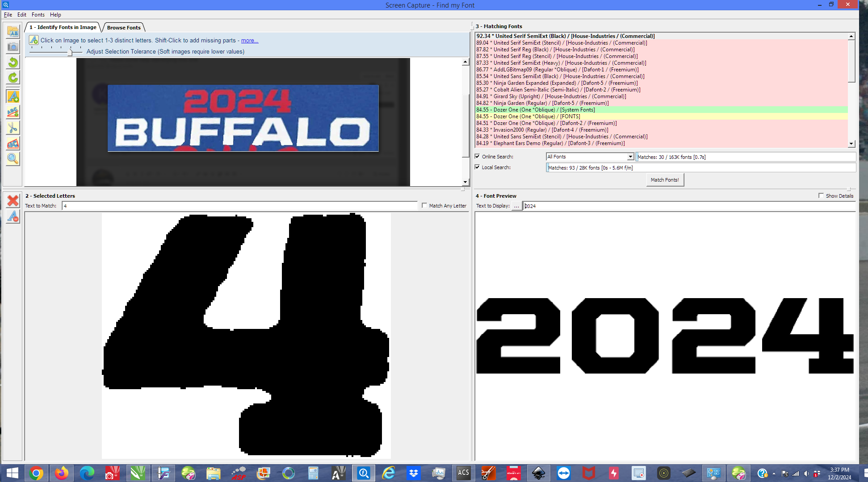Click the ellipsis button beside Text to Display
Image resolution: width=868 pixels, height=482 pixels.
tap(516, 206)
